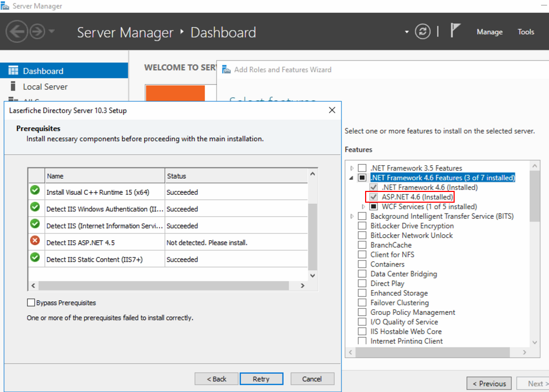Click prerequisites list scroll right arrow

pyautogui.click(x=302, y=285)
